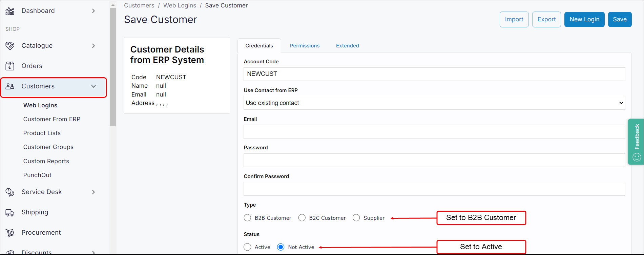
Task: Click the Orders box icon
Action: pyautogui.click(x=10, y=66)
